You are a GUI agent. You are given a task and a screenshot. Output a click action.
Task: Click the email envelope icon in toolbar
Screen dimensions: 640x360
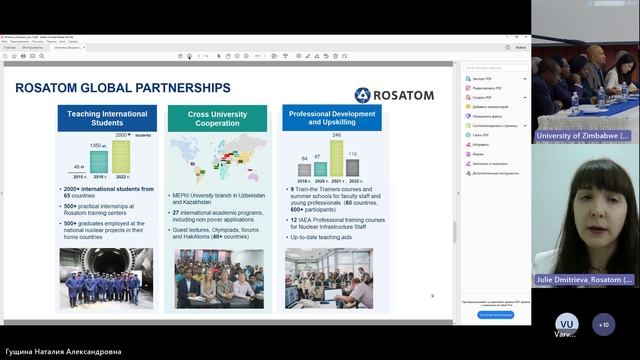pos(33,56)
